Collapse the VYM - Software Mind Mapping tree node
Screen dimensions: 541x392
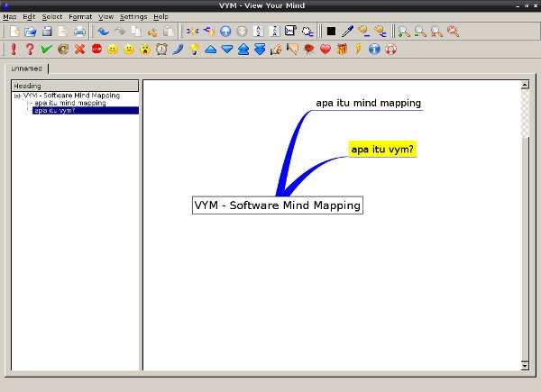click(x=17, y=96)
